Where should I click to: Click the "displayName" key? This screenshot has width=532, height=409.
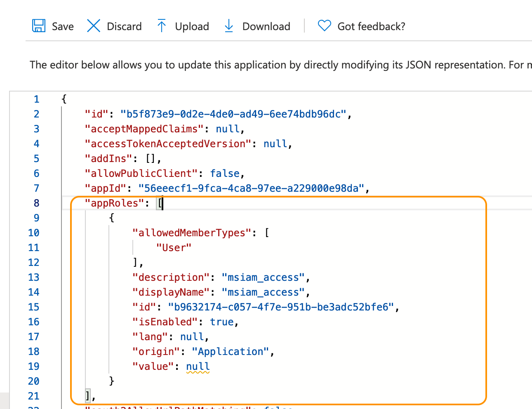(171, 292)
